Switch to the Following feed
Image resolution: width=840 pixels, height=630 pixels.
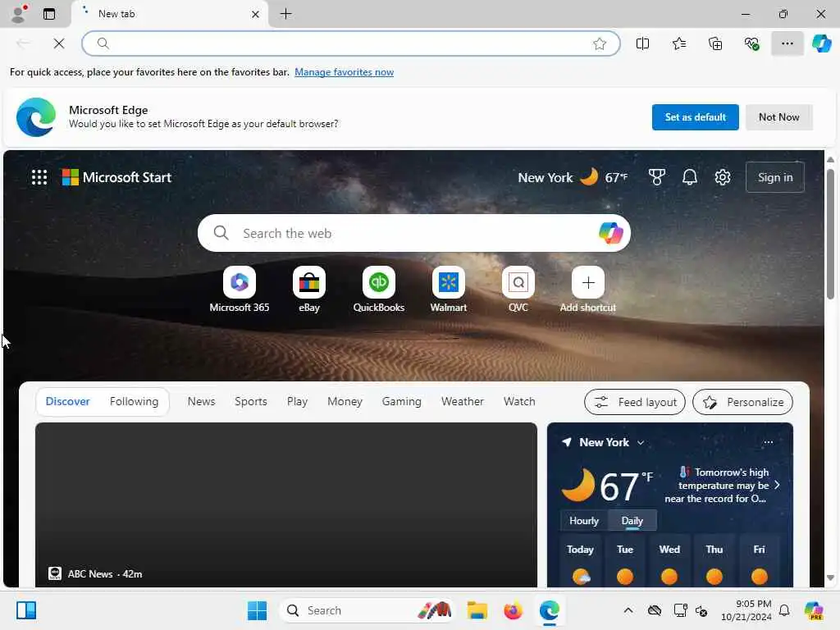point(134,401)
